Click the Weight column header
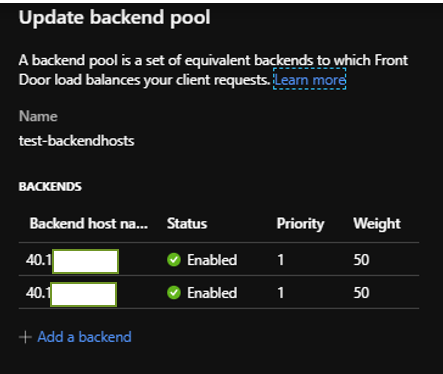Screen dimensions: 443x374 377,224
